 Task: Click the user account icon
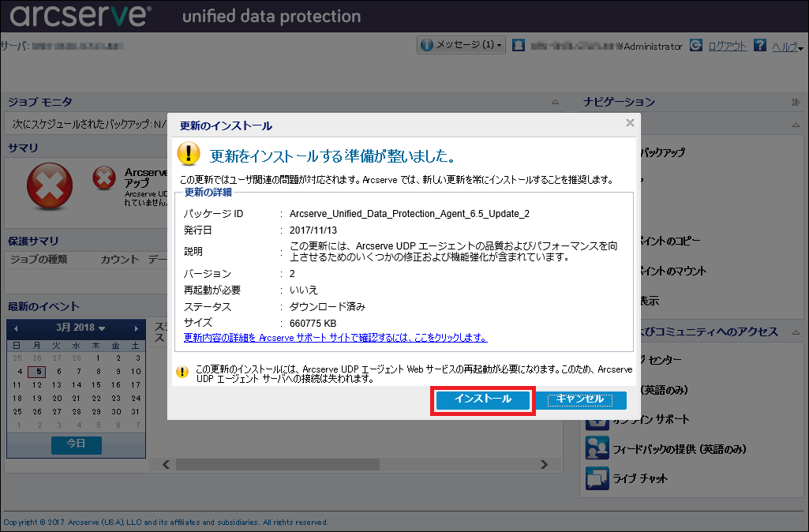click(x=519, y=46)
